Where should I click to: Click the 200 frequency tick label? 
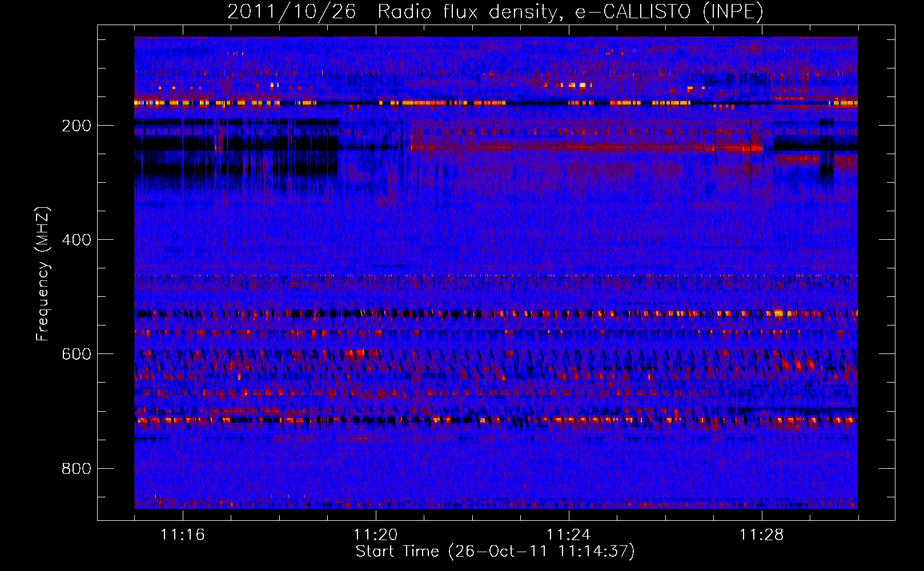click(77, 126)
